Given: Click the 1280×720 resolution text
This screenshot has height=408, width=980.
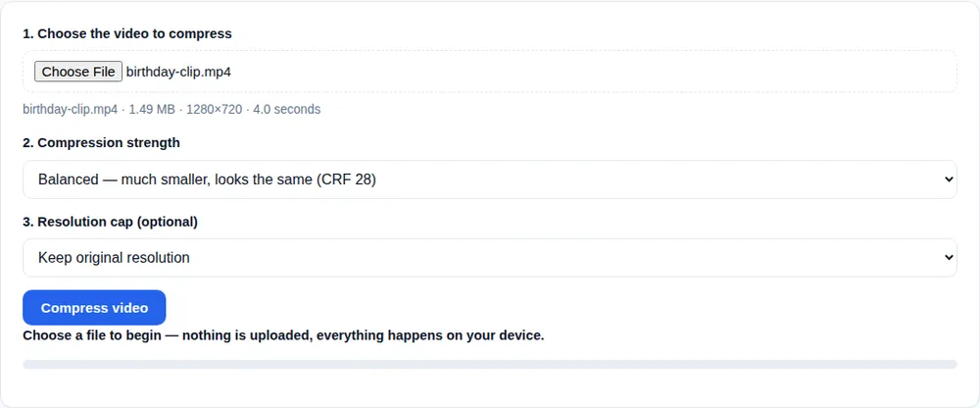Looking at the screenshot, I should point(214,110).
